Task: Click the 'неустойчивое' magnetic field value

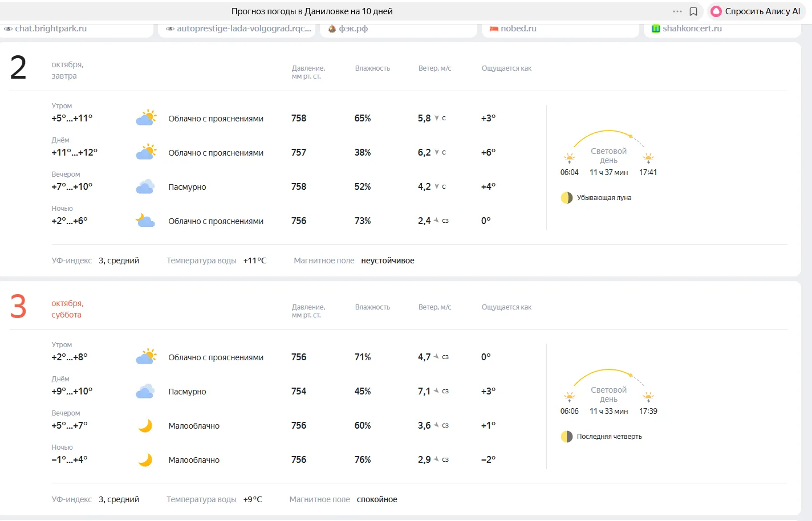Action: coord(388,260)
